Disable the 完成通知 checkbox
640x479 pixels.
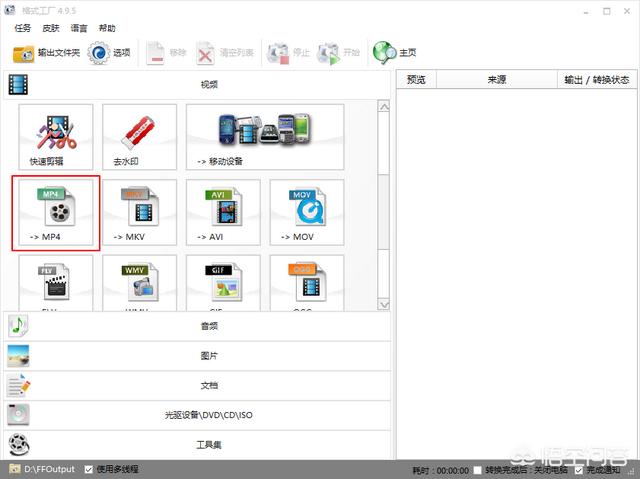(x=579, y=469)
